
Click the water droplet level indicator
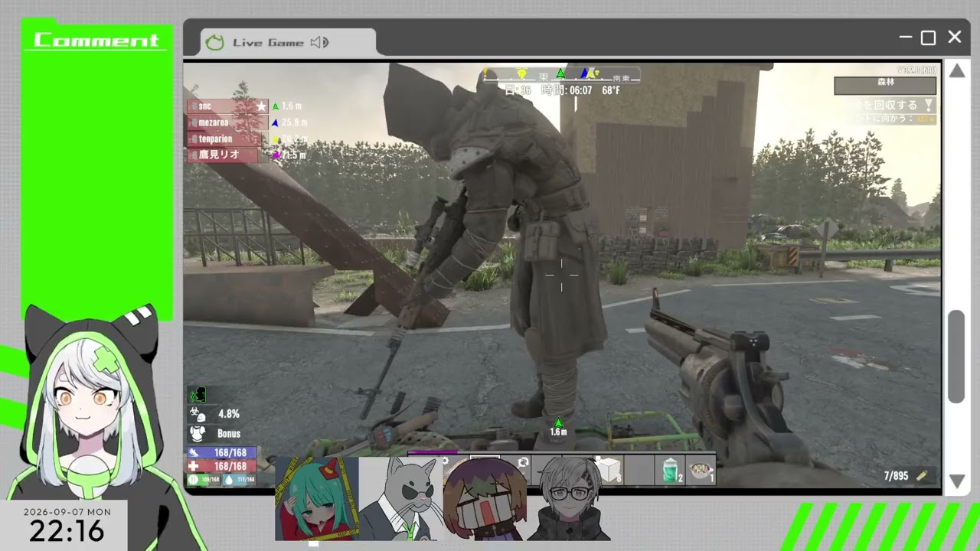(239, 480)
